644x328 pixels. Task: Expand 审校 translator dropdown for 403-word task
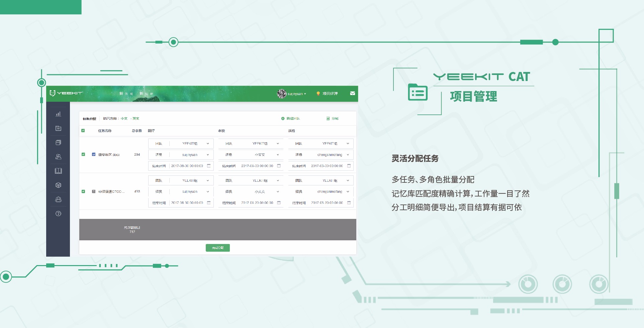point(251,191)
